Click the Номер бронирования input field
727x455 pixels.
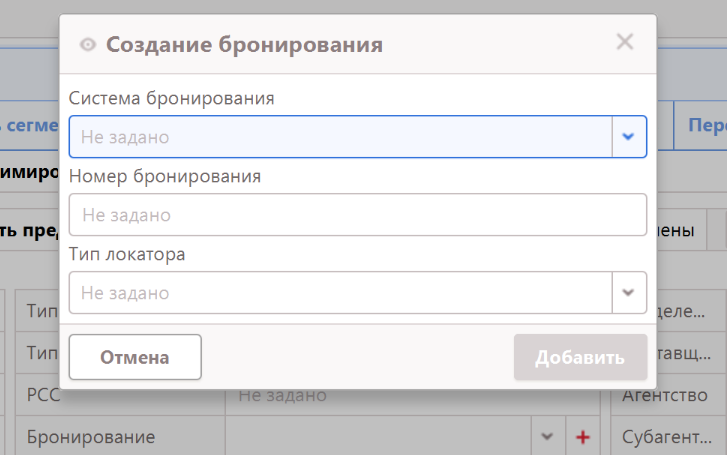coord(358,215)
